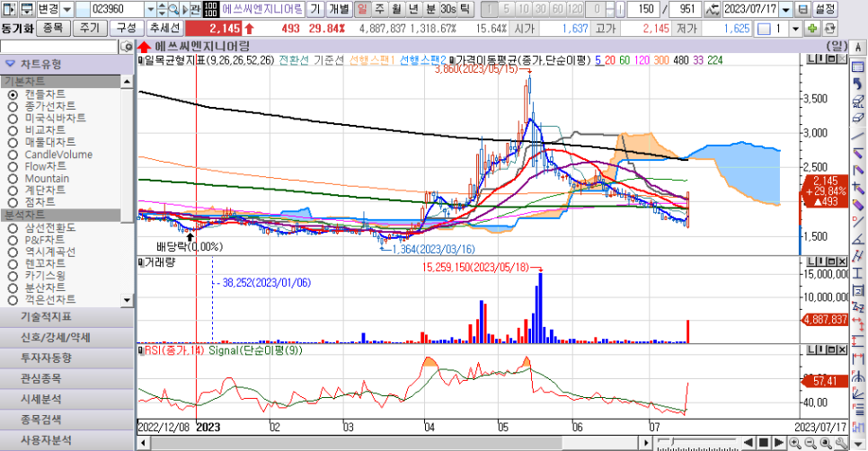Screen dimensions: 868x451
Task: Select the trend line drawing tool
Action: coord(858,136)
